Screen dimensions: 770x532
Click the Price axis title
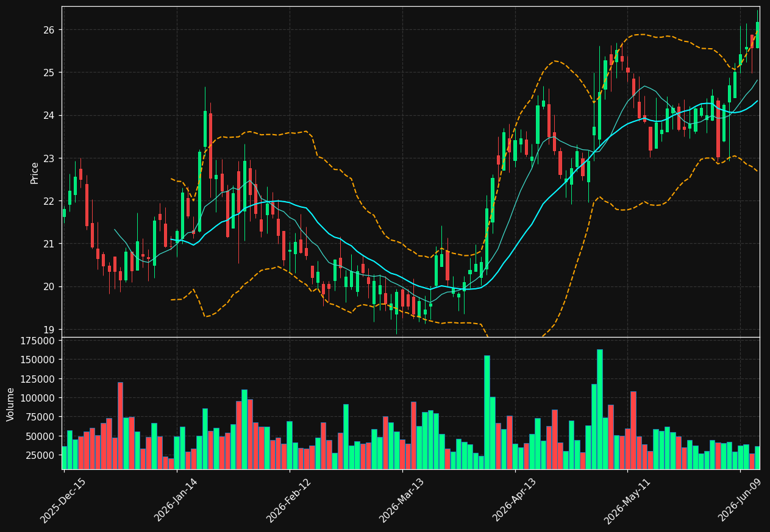[35, 172]
